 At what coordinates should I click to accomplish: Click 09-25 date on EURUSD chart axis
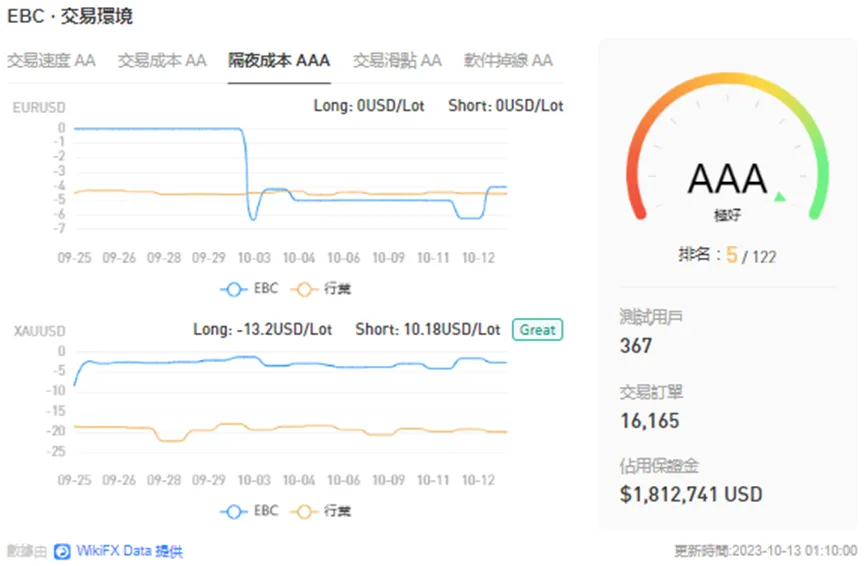tap(74, 258)
